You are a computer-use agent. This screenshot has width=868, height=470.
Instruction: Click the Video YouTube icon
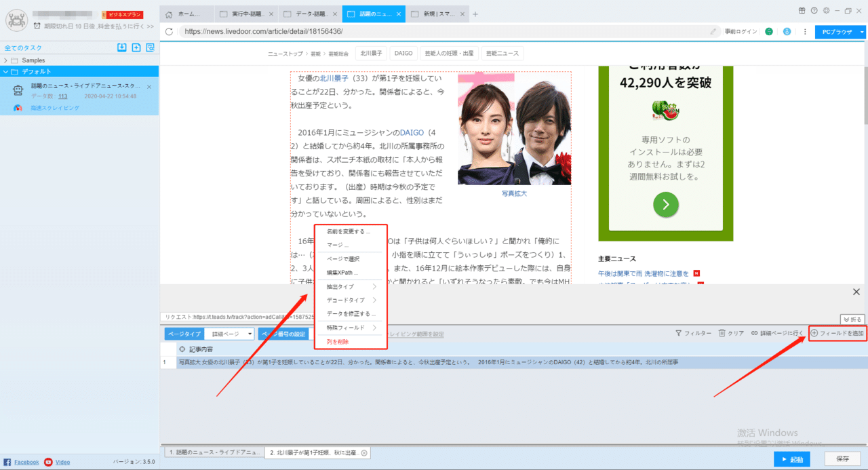point(48,462)
